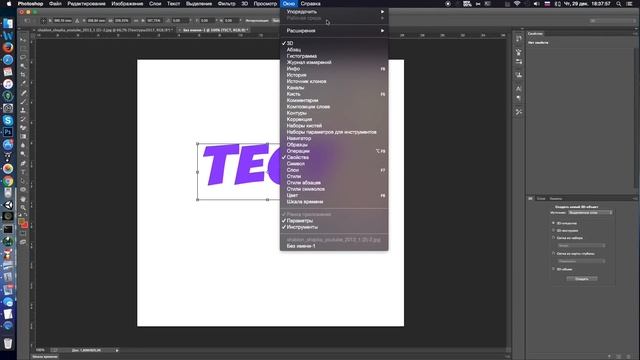Viewport: 640px width, 360px height.
Task: Choose Слои in the Окно menu
Action: pos(334,170)
